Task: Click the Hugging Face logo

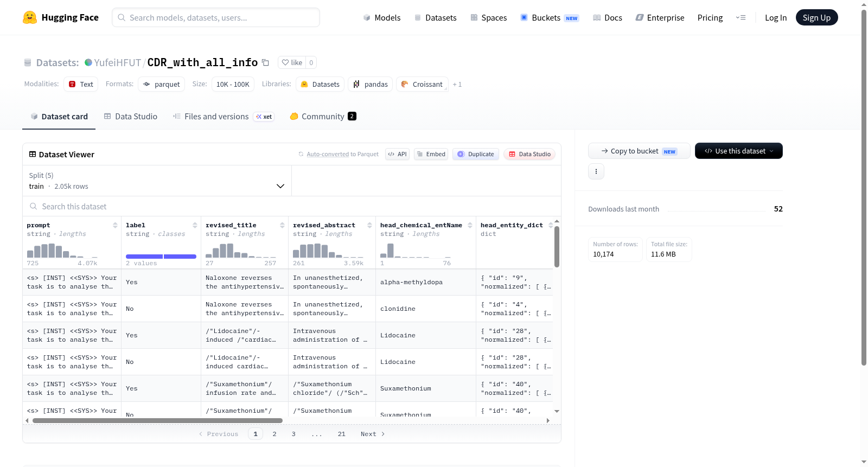Action: tap(61, 17)
